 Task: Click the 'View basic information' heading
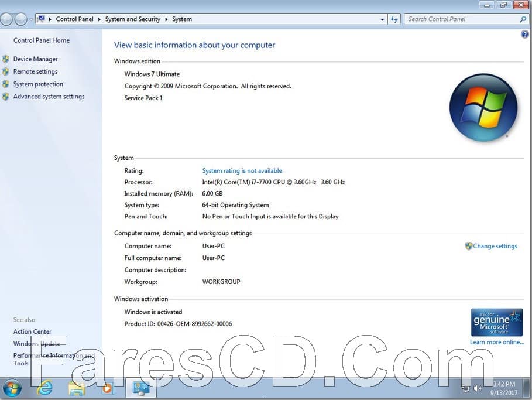(194, 45)
